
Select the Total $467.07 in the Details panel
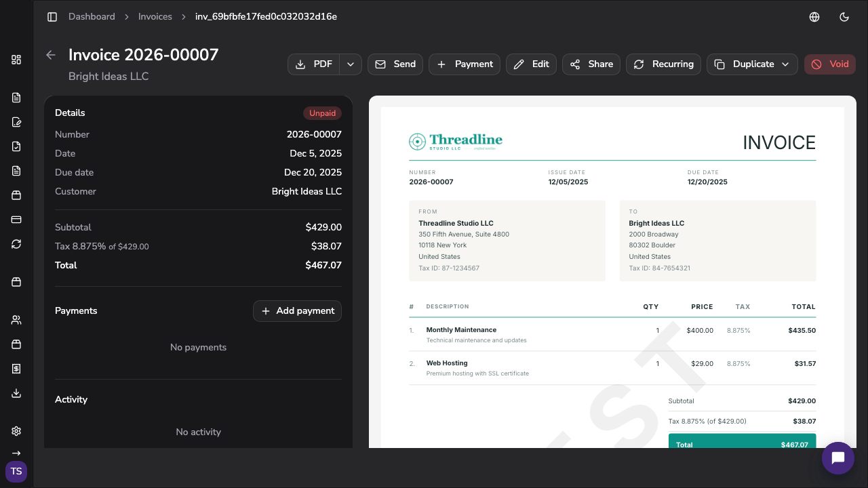(323, 266)
